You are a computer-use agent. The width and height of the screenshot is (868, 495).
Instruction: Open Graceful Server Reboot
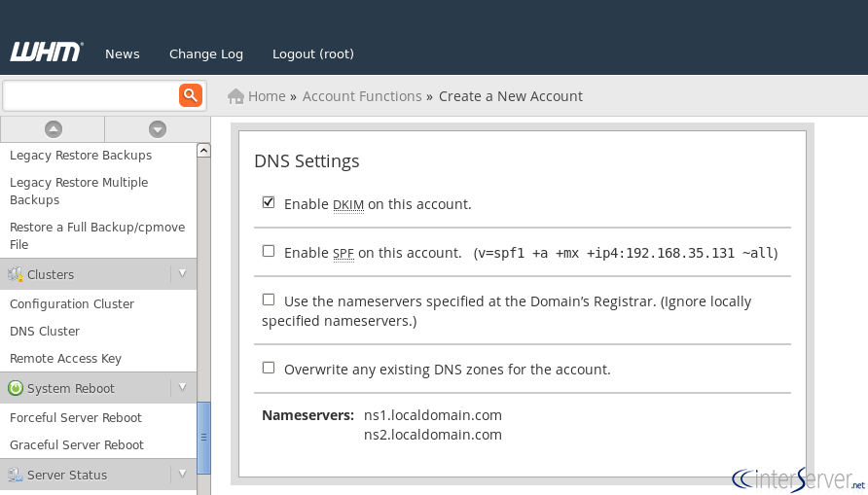pyautogui.click(x=77, y=444)
